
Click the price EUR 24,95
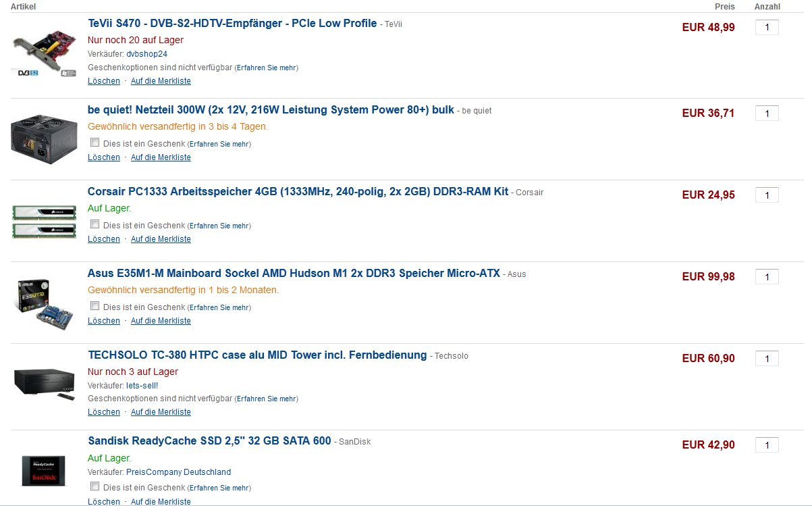click(x=709, y=195)
